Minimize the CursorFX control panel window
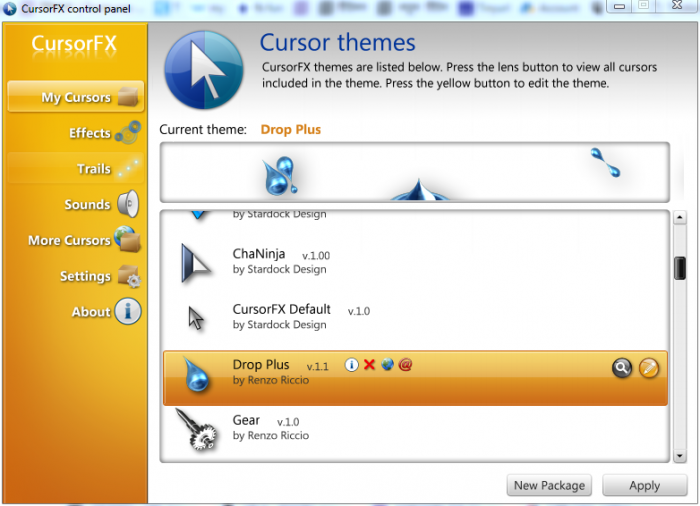Image resolution: width=700 pixels, height=506 pixels. click(619, 6)
